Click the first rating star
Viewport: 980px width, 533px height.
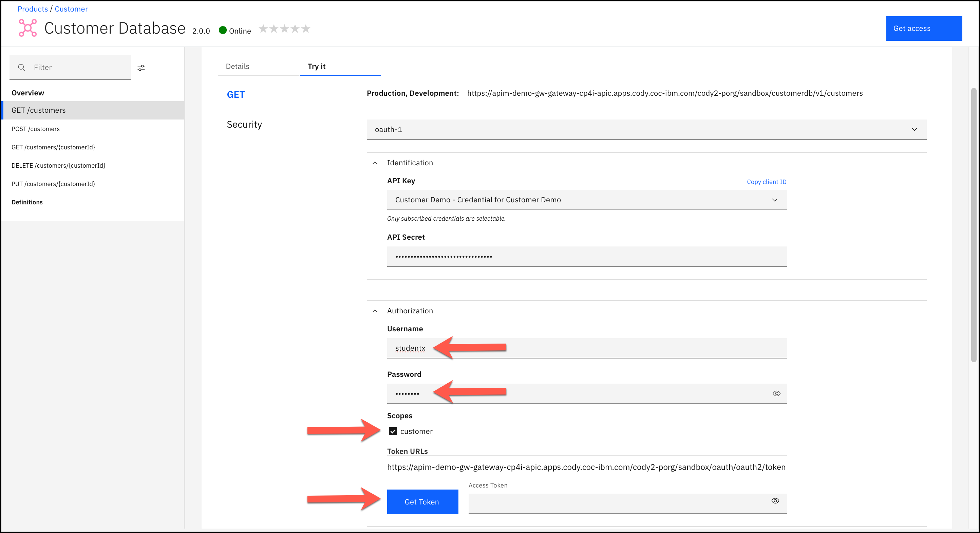click(x=263, y=29)
